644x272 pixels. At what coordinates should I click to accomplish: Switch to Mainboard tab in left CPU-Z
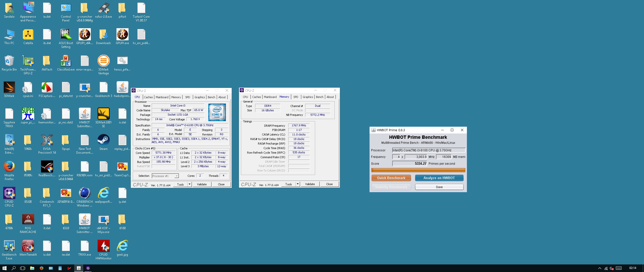click(162, 97)
